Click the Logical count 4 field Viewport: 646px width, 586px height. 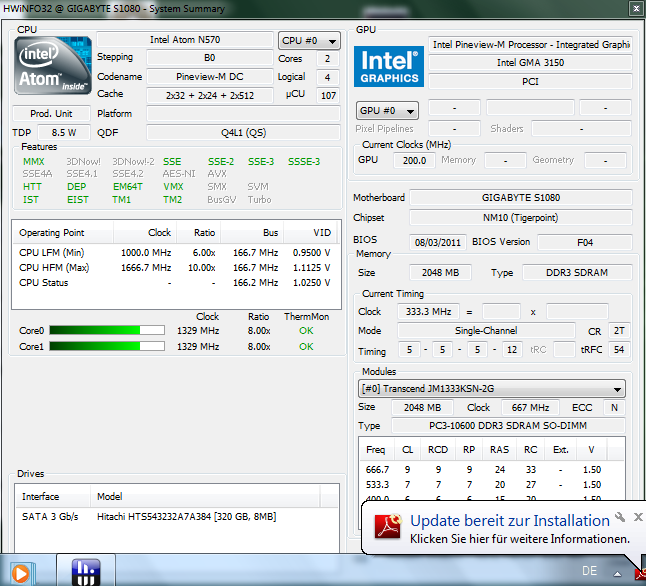click(x=328, y=77)
